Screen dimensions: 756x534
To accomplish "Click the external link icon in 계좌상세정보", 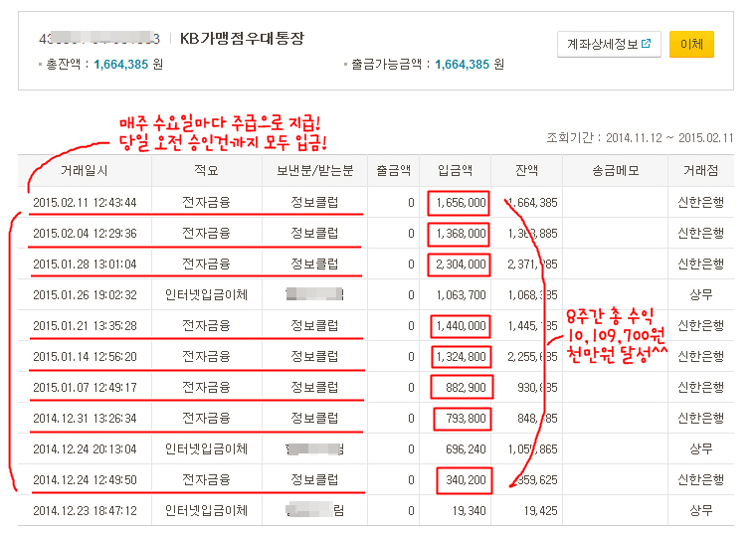I will [646, 44].
